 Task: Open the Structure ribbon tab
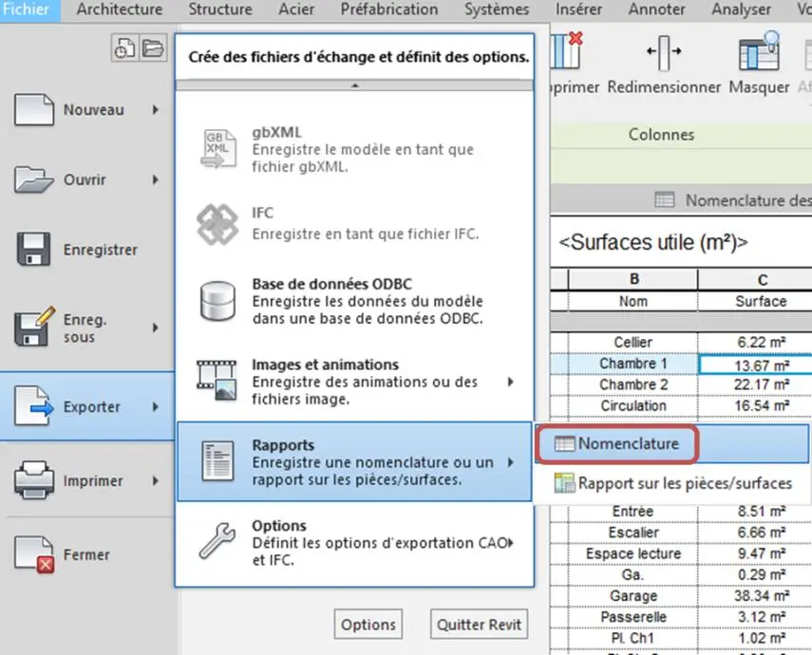coord(220,9)
